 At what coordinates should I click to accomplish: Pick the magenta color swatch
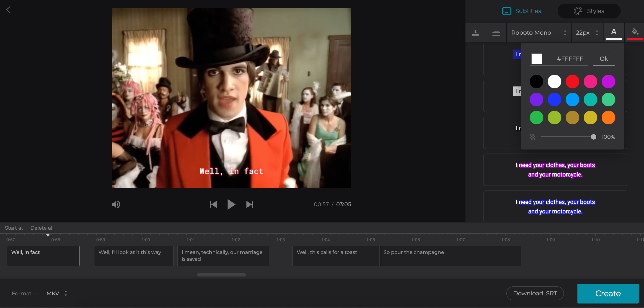(608, 81)
